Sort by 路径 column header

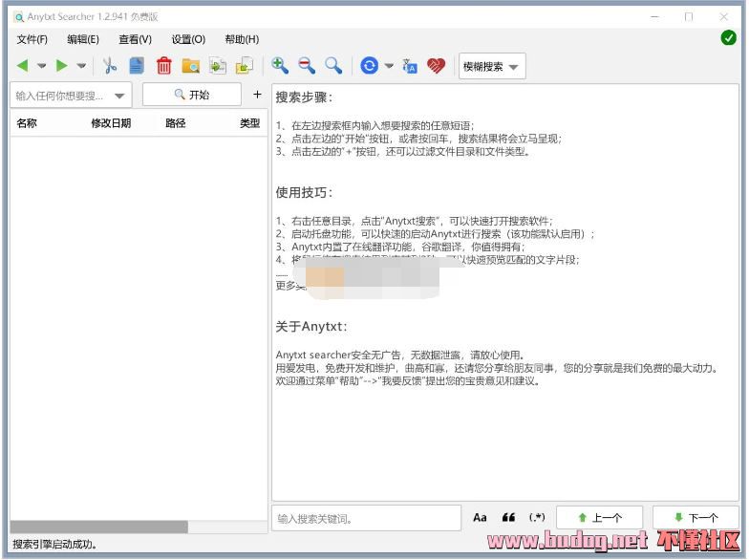176,123
